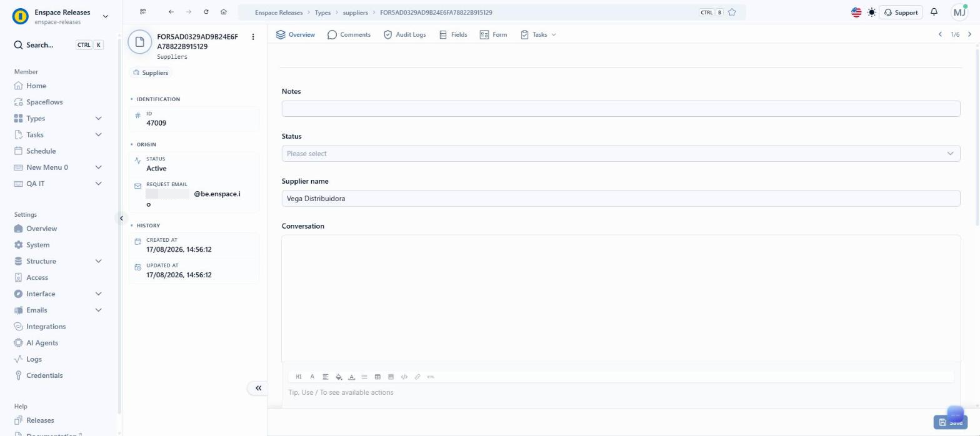980x436 pixels.
Task: Switch to the Audit Logs tab
Action: [404, 34]
